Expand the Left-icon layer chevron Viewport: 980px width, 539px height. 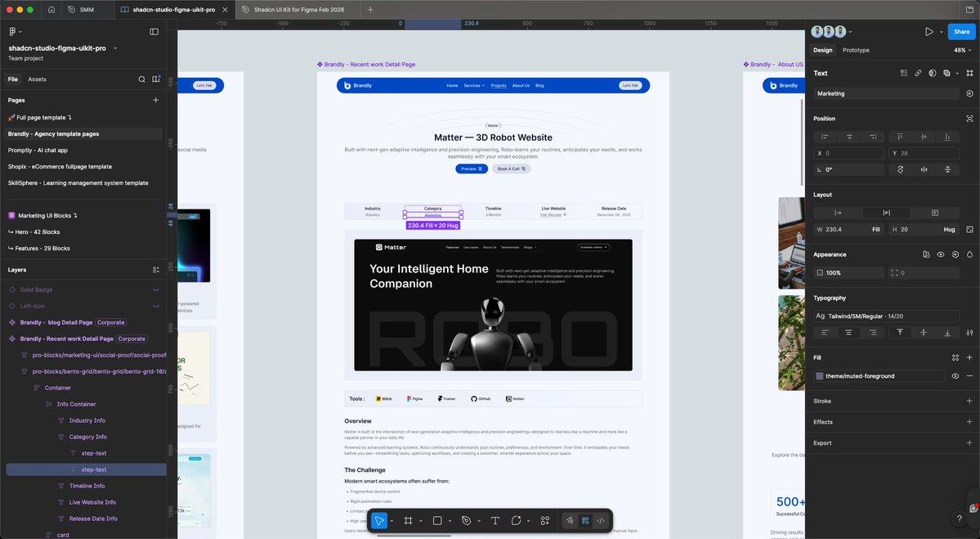click(x=156, y=307)
